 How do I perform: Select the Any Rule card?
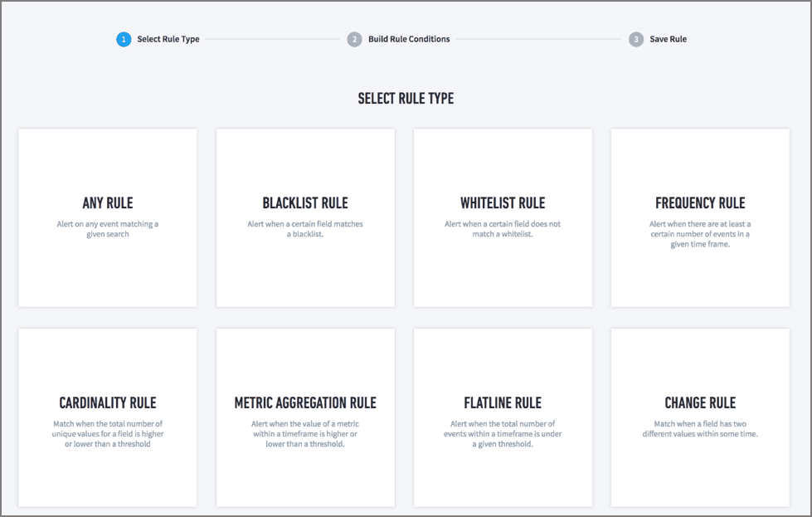tap(107, 217)
